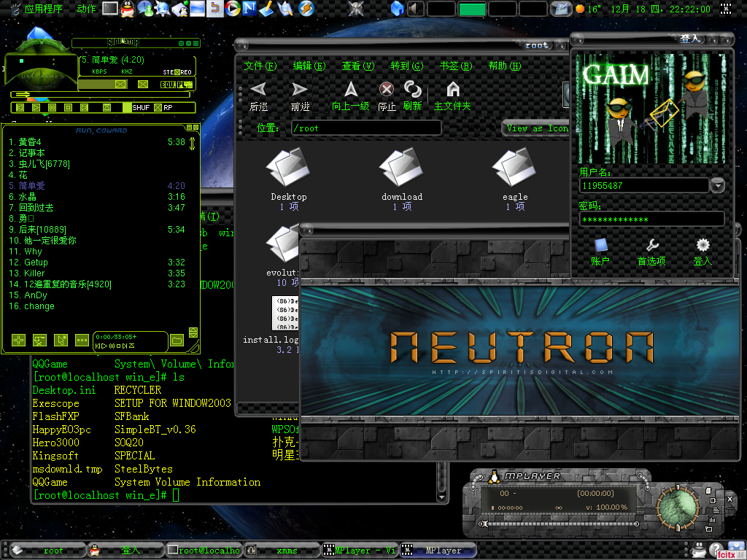The image size is (747, 560).
Task: Click the XMMS song position seek bar
Action: pyautogui.click(x=100, y=95)
